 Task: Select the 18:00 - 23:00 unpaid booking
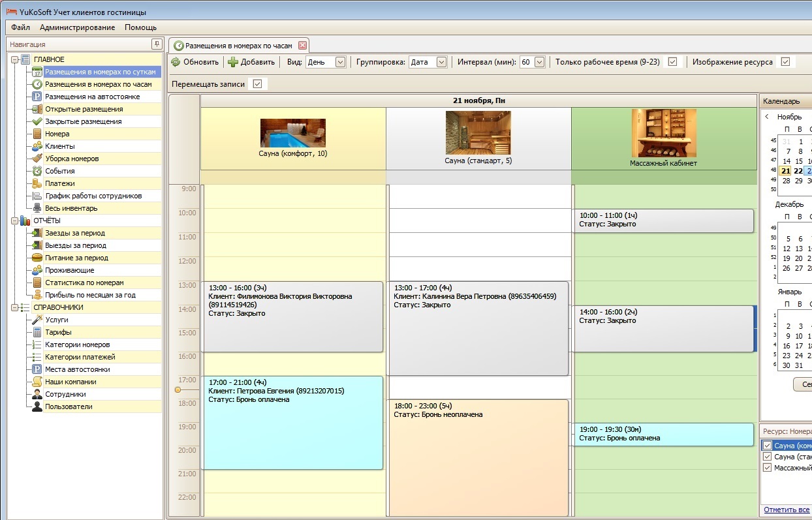[478, 458]
